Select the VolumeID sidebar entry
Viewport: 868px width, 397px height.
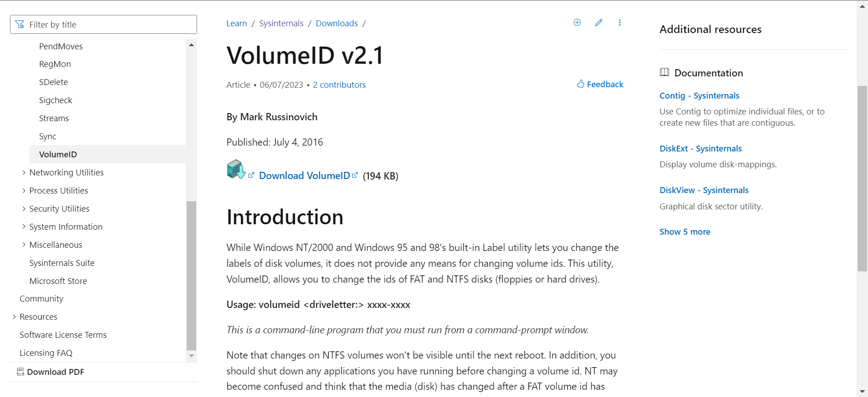tap(108, 154)
